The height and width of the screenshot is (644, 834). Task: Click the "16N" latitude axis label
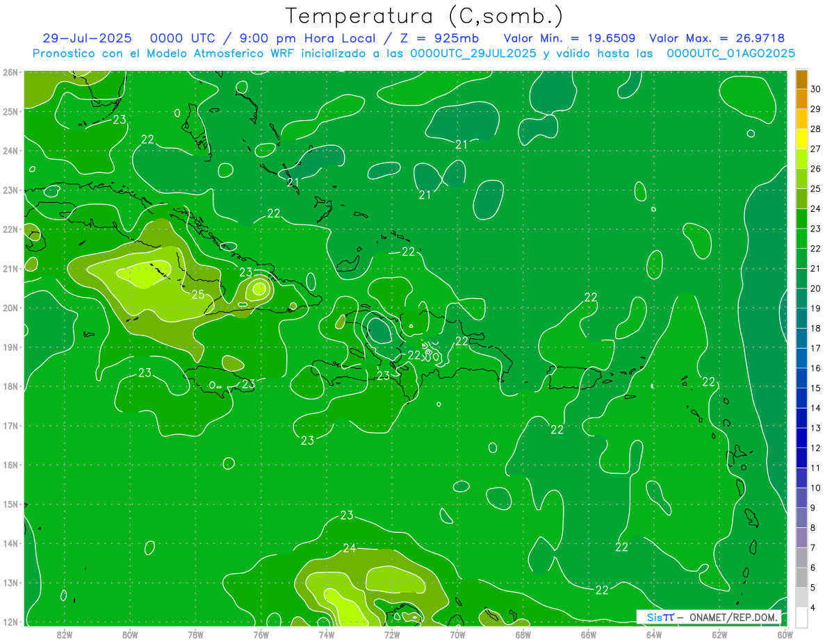pyautogui.click(x=10, y=465)
